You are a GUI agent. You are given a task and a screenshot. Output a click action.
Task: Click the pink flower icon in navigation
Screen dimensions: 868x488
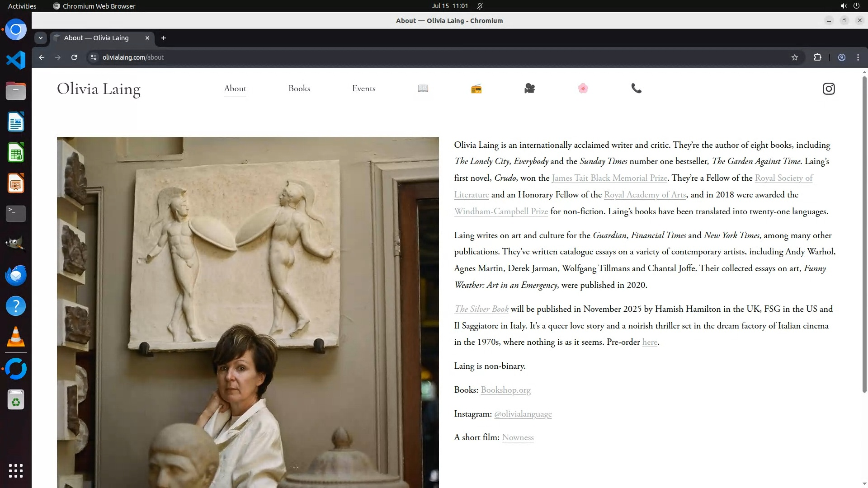point(583,89)
